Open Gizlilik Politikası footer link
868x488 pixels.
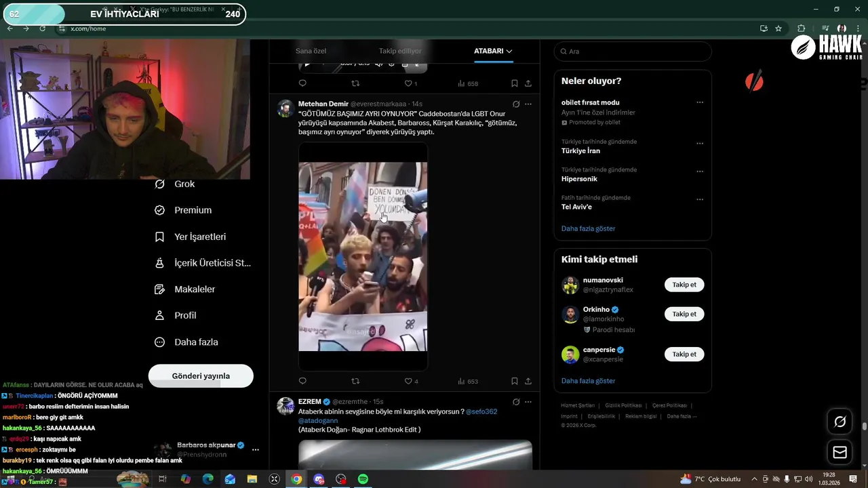(623, 405)
